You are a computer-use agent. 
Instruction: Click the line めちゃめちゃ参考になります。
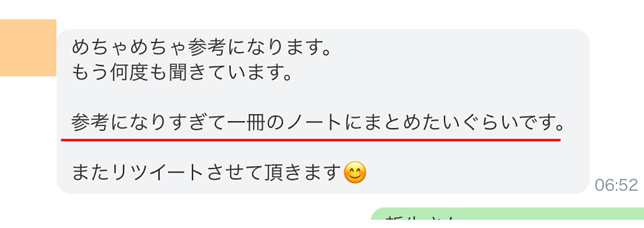(201, 48)
